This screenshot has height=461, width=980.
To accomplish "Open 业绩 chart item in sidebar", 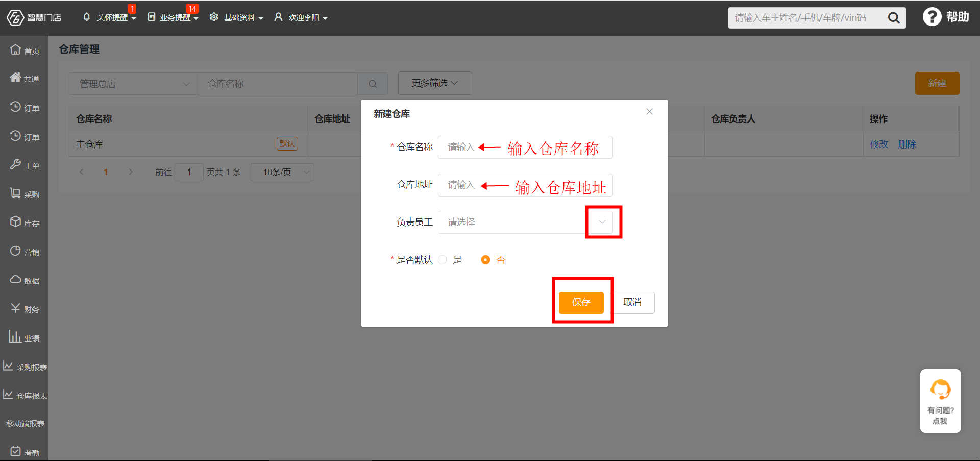I will pos(24,337).
